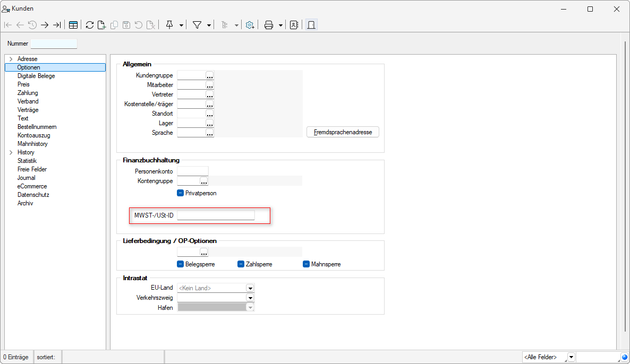Toggle the Mahnsperre checkbox
Screen dimensions: 630x364
[x=306, y=264]
